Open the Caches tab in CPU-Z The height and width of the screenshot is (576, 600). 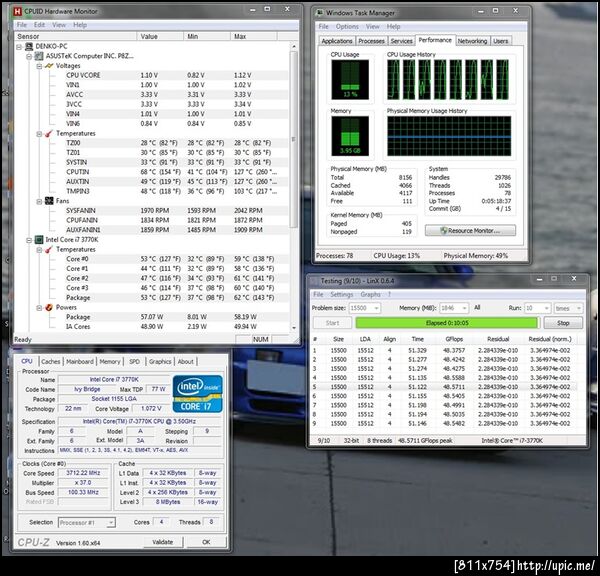pyautogui.click(x=51, y=362)
